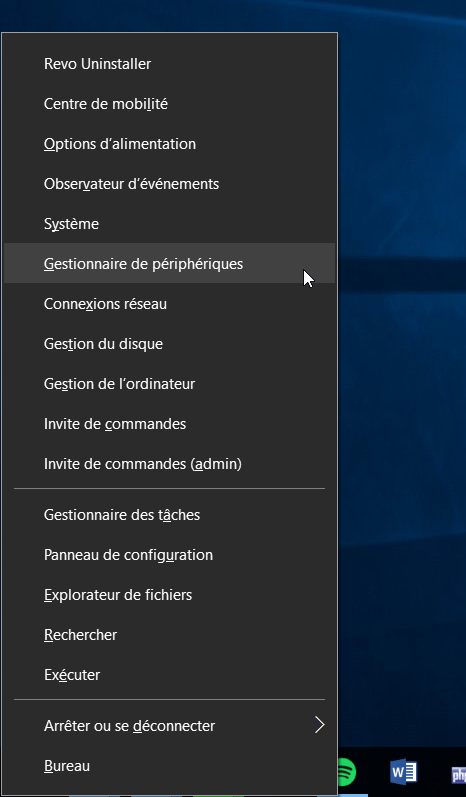Open the partially visible taskbar app icon

[458, 774]
